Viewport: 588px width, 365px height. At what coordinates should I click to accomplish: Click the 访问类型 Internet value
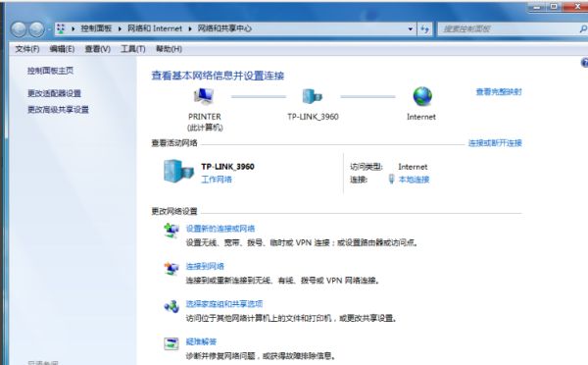(413, 167)
